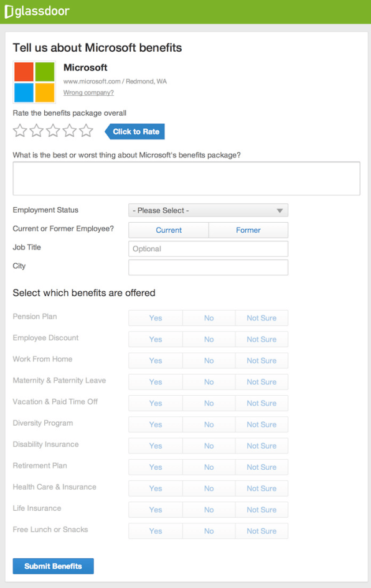
Task: Select the second rating star
Action: [36, 131]
